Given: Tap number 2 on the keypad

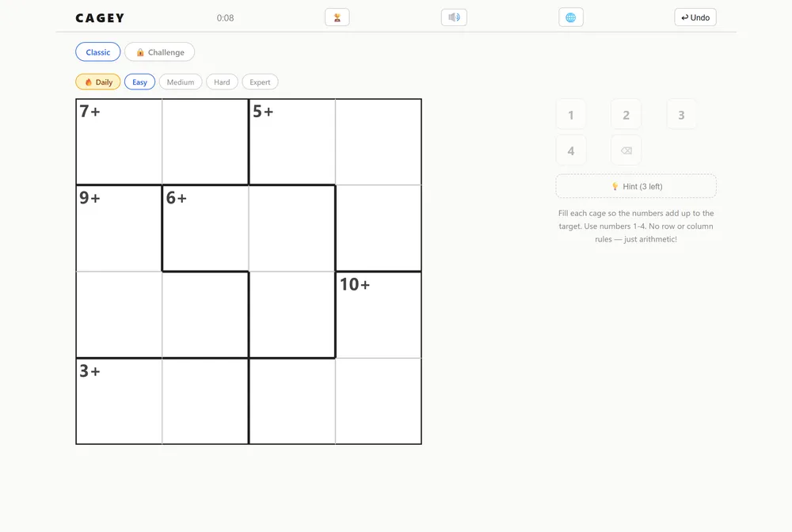Looking at the screenshot, I should [x=626, y=115].
